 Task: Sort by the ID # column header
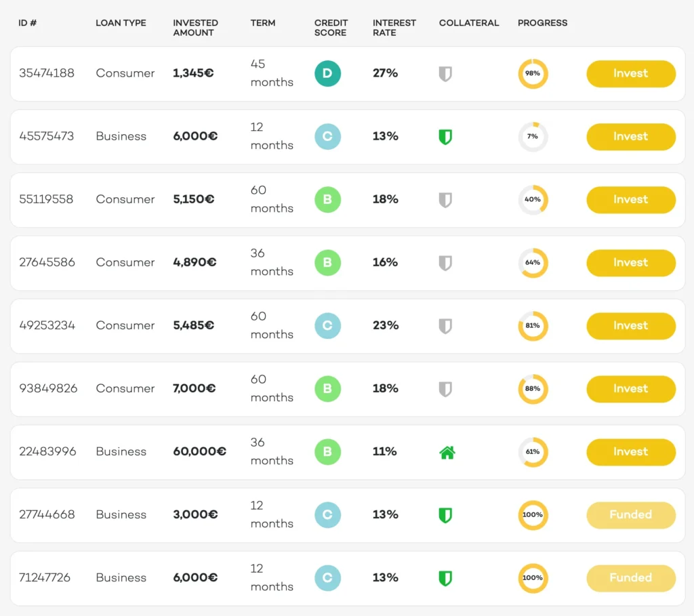[x=27, y=22]
